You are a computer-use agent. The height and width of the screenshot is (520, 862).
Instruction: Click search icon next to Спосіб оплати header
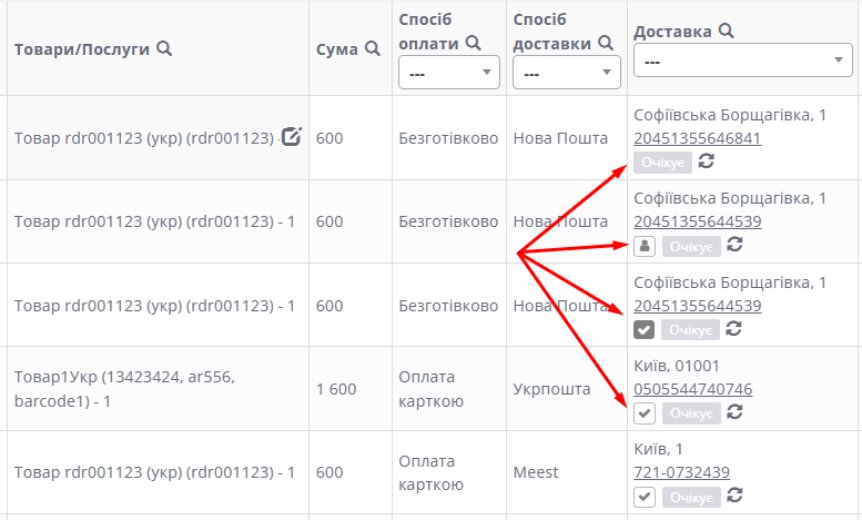tap(474, 42)
